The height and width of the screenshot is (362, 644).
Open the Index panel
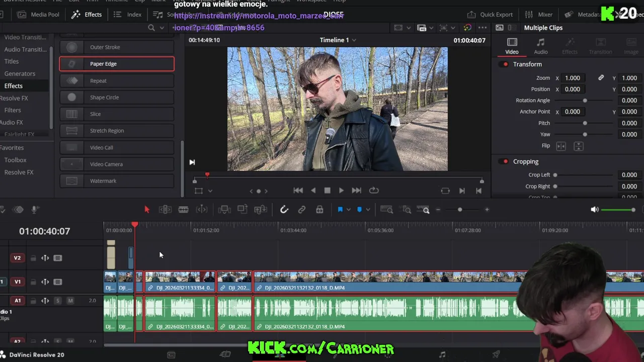pos(127,15)
